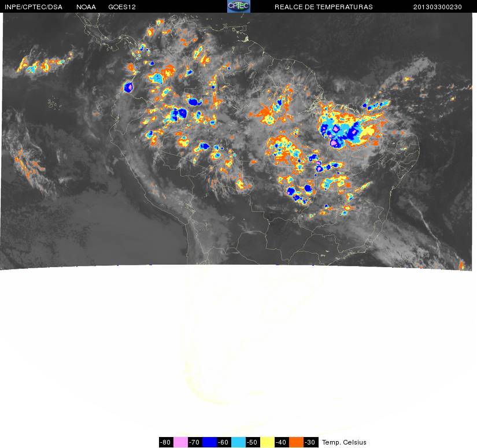Click the -50 legend value

pyautogui.click(x=253, y=442)
